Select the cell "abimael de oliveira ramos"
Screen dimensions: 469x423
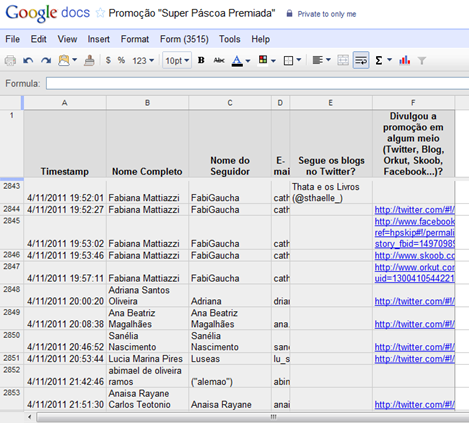(x=147, y=376)
